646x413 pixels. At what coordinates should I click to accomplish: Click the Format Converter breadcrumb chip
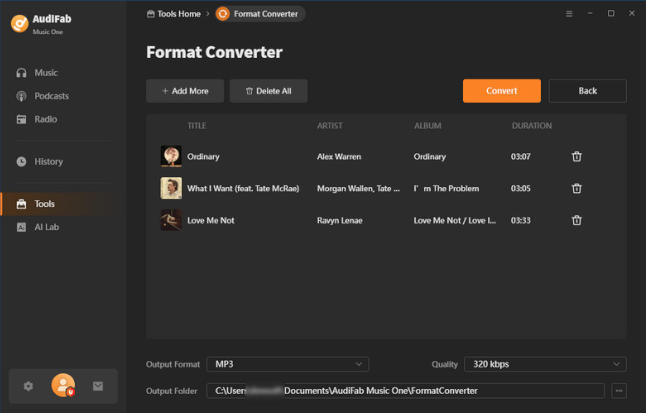[260, 14]
